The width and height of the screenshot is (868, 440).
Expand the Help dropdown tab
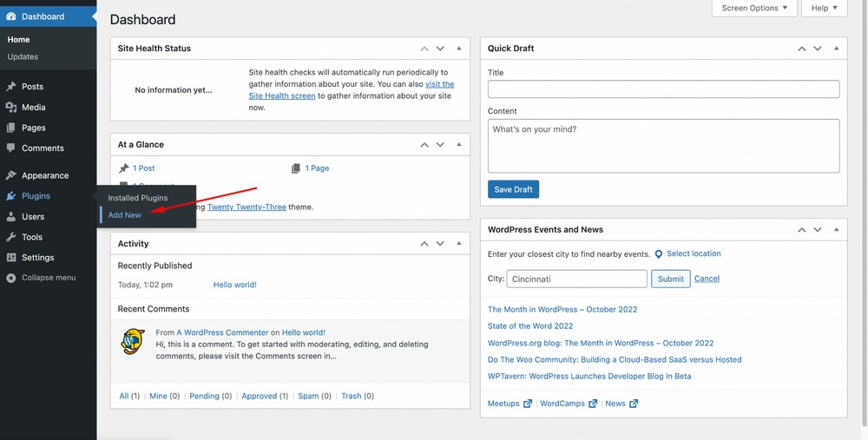pyautogui.click(x=824, y=8)
